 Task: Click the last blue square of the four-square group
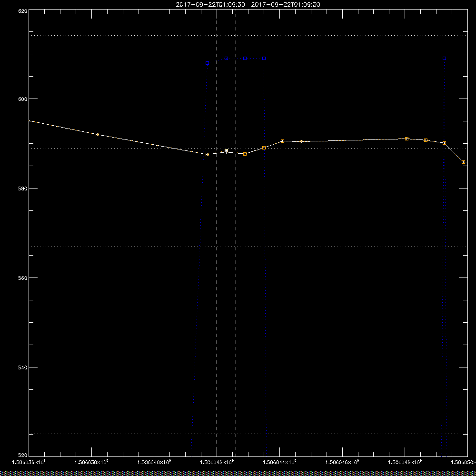[x=264, y=58]
